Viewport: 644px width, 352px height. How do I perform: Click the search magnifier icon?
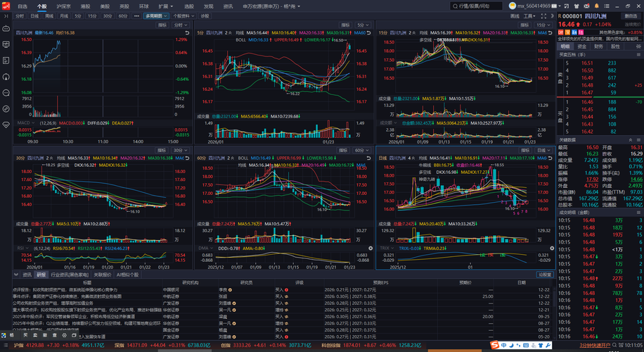[x=455, y=6]
